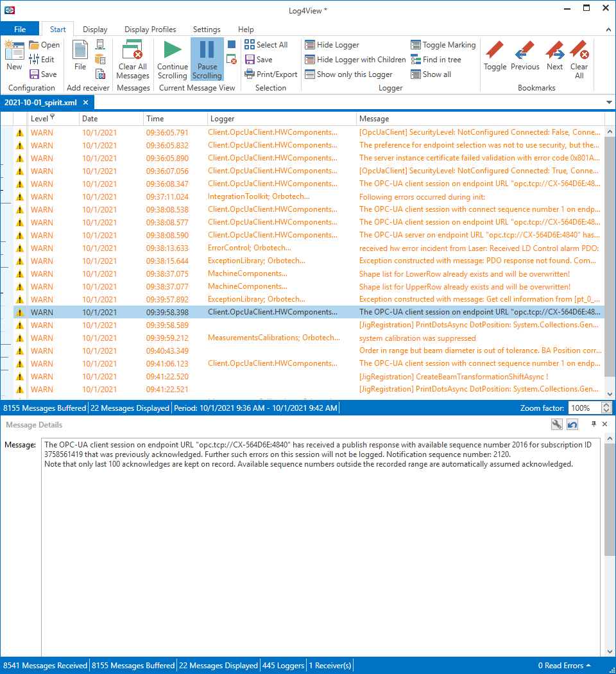
Task: Sort by the Time column header
Action: tap(175, 119)
